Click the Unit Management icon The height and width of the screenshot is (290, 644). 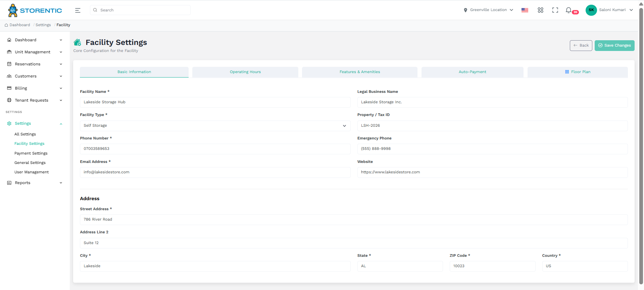tap(9, 52)
